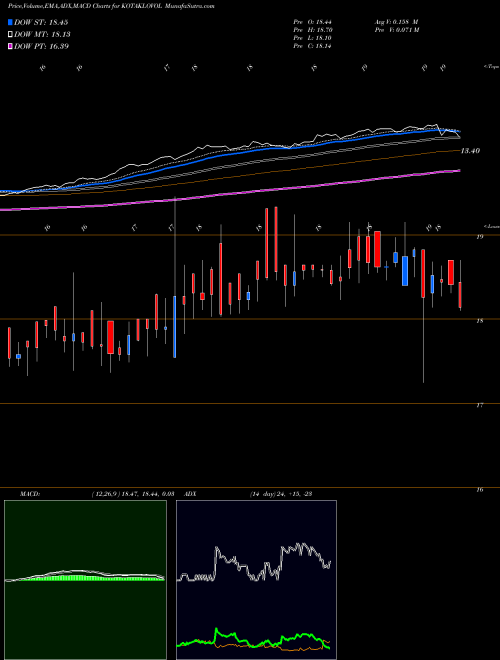Click the '<Tops' label at right edge
Image resolution: width=500 pixels, height=660 pixels.
[x=491, y=67]
